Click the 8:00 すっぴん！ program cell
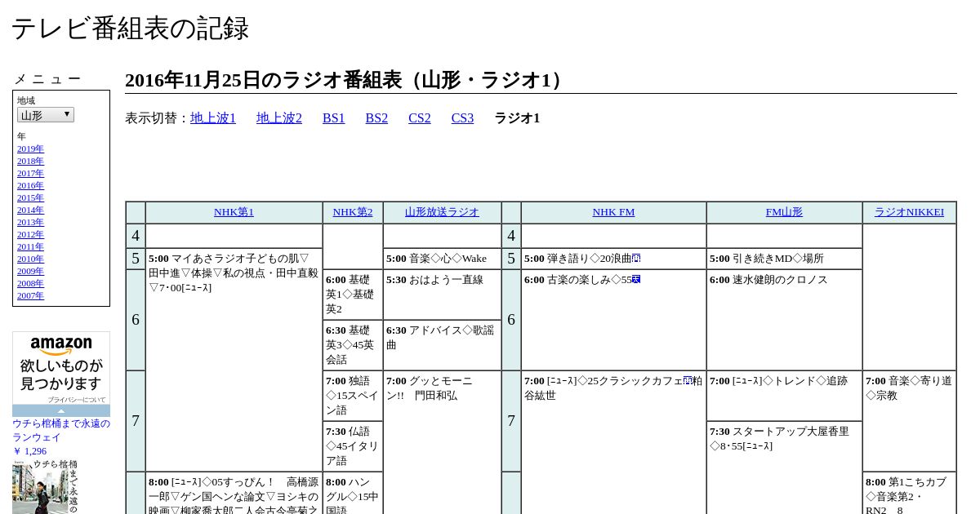980x514 pixels. coord(234,493)
